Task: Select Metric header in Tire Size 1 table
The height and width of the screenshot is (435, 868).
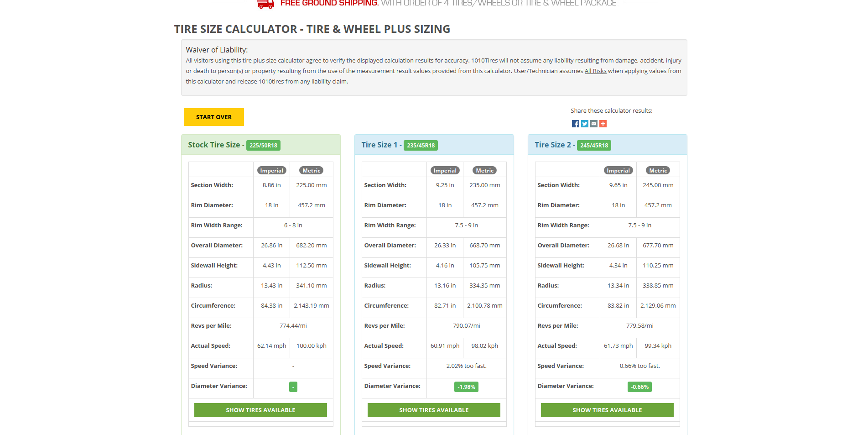Action: pos(484,171)
